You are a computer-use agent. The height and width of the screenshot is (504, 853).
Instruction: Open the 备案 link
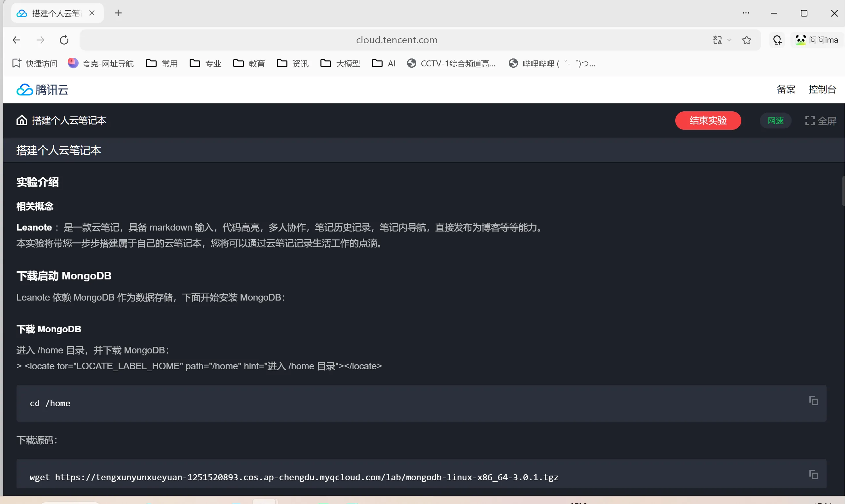click(x=786, y=90)
